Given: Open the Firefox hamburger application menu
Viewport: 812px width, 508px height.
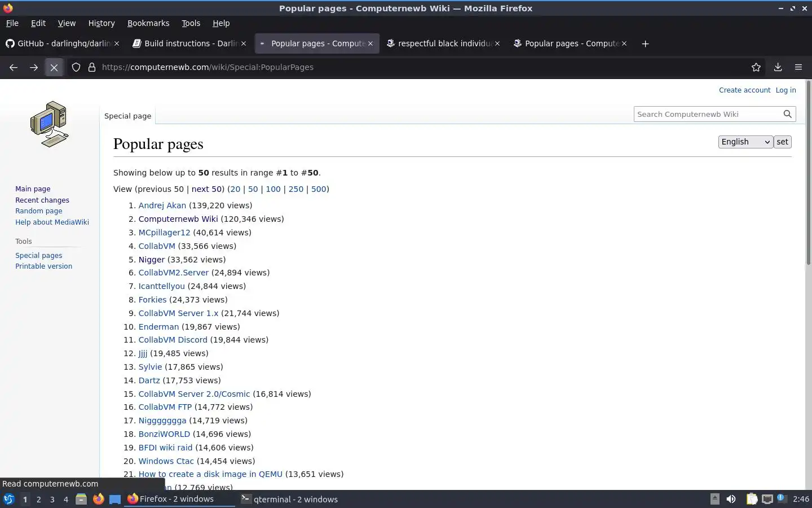Looking at the screenshot, I should 798,67.
